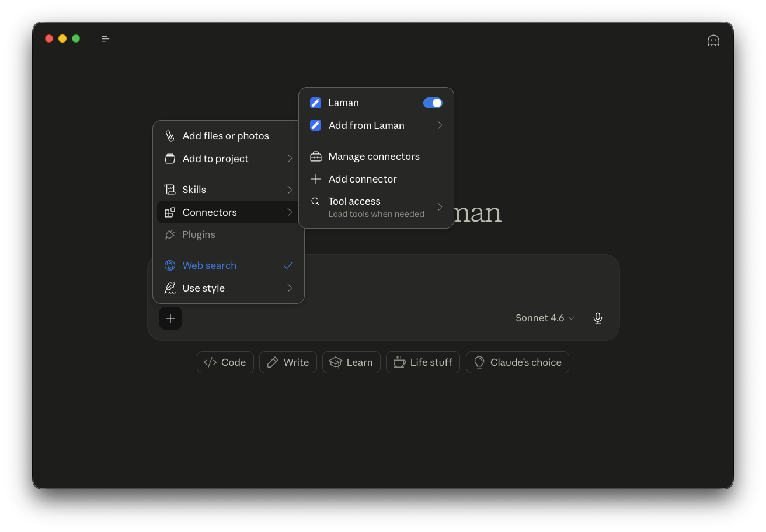The height and width of the screenshot is (532, 766).
Task: Click the Claude's choice suggestion button
Action: [517, 362]
